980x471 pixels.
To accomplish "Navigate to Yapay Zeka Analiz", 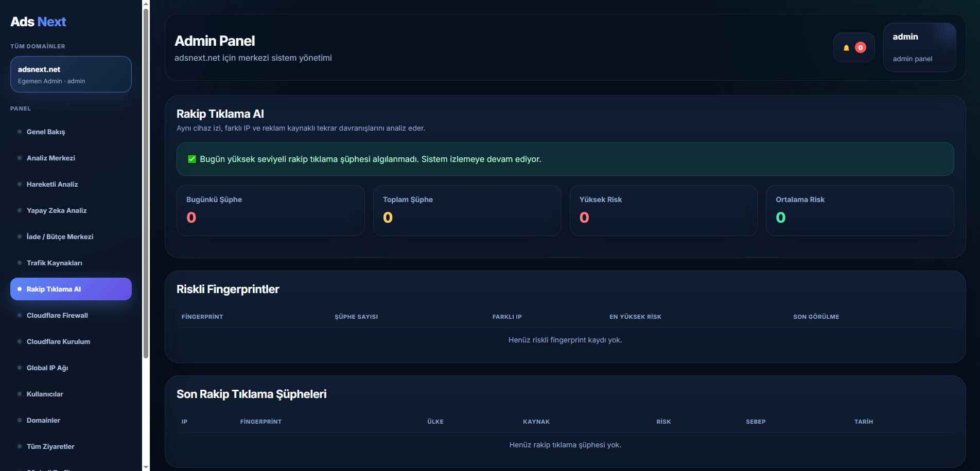I will tap(71, 210).
